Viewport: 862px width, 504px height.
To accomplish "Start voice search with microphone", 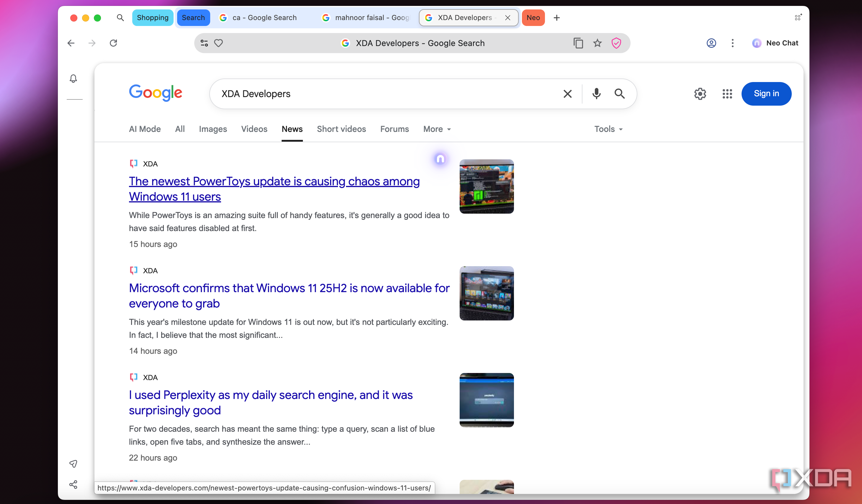I will click(x=596, y=94).
